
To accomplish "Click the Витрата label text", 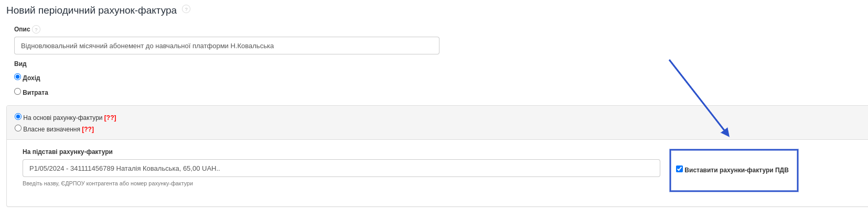I will click(35, 93).
